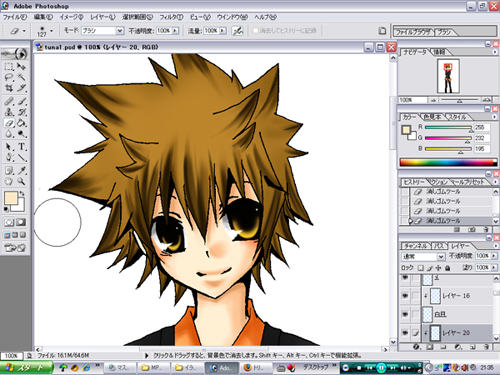Select the Slice tool
500x375 pixels.
[21, 88]
